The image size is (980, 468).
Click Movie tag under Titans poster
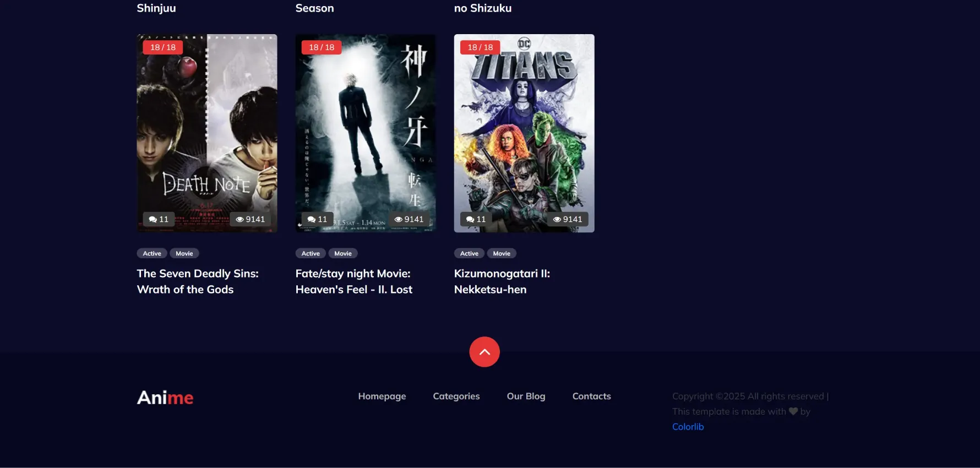click(x=502, y=253)
